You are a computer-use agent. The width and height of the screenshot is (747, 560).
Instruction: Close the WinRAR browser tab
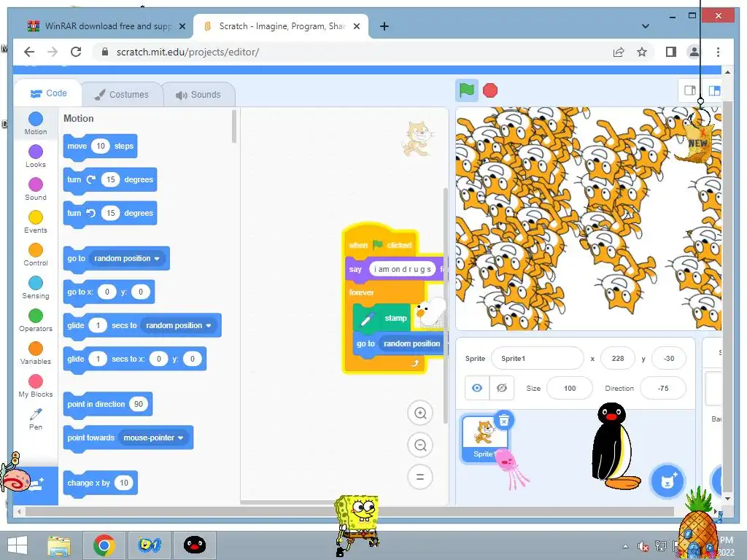click(182, 26)
